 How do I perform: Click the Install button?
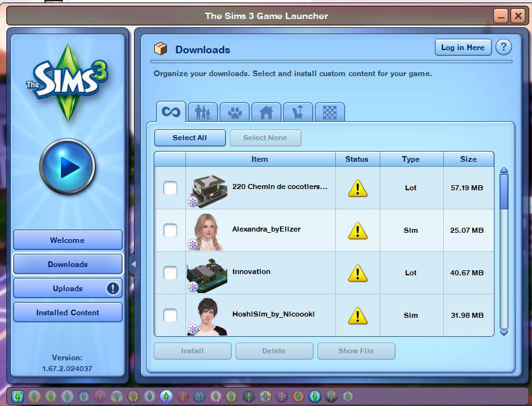click(x=192, y=351)
